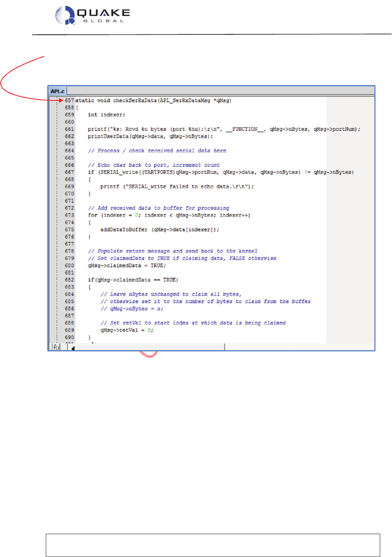
Task: Click the 'qMsg->retVal = 0;' line
Action: [127, 330]
